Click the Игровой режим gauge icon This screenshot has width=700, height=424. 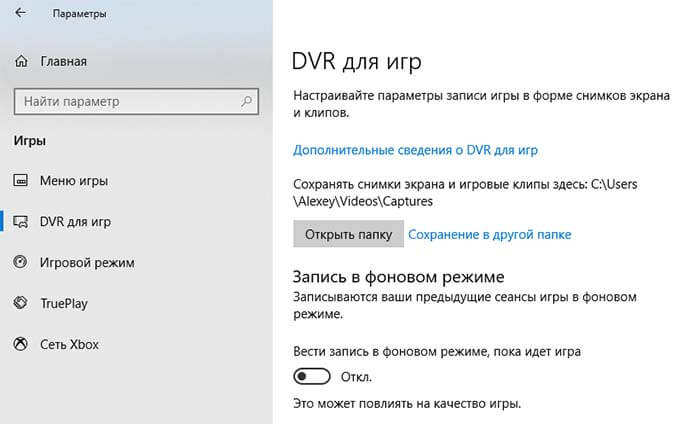coord(21,262)
